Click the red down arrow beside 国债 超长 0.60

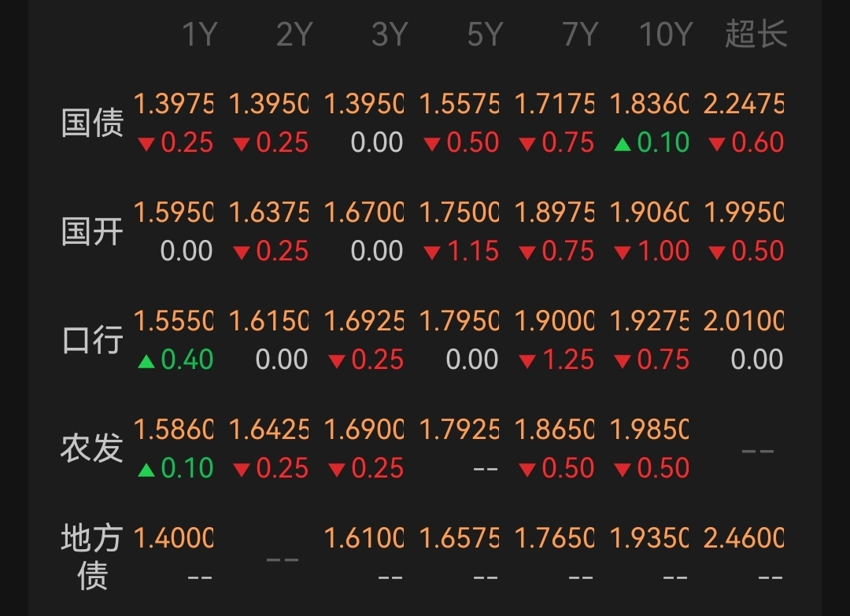click(x=717, y=144)
